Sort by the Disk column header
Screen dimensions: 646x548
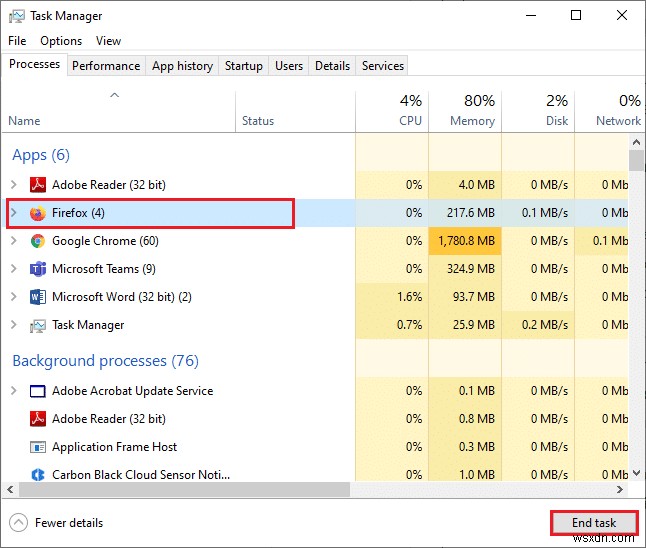click(x=538, y=111)
